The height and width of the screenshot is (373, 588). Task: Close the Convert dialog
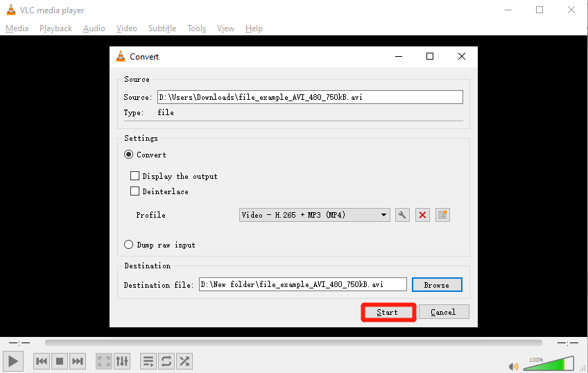pos(462,57)
